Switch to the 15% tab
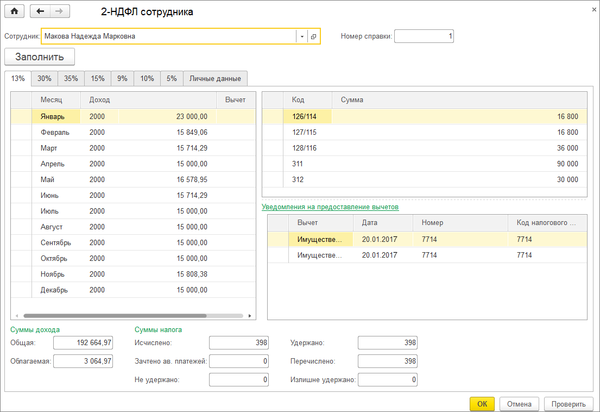Screen dimensions: 600x412 (98, 78)
